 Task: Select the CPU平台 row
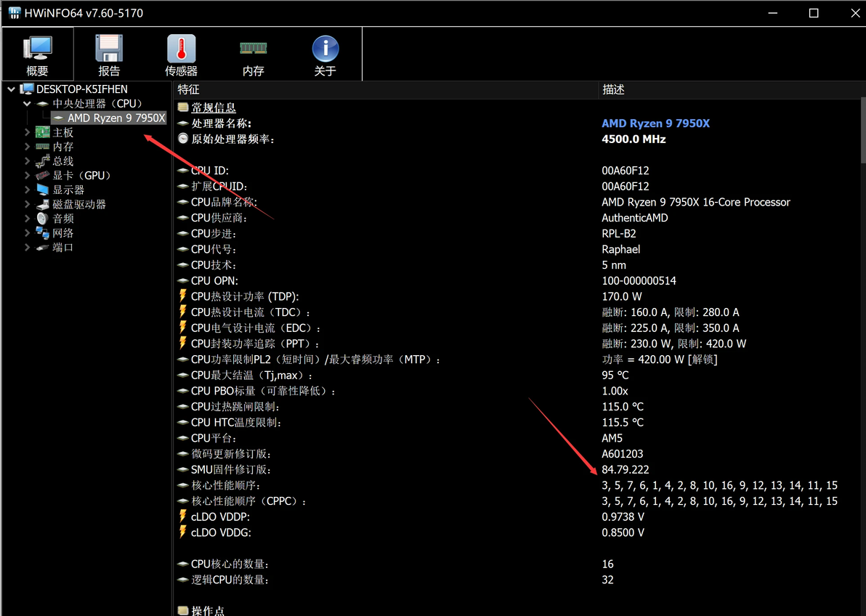pos(517,438)
